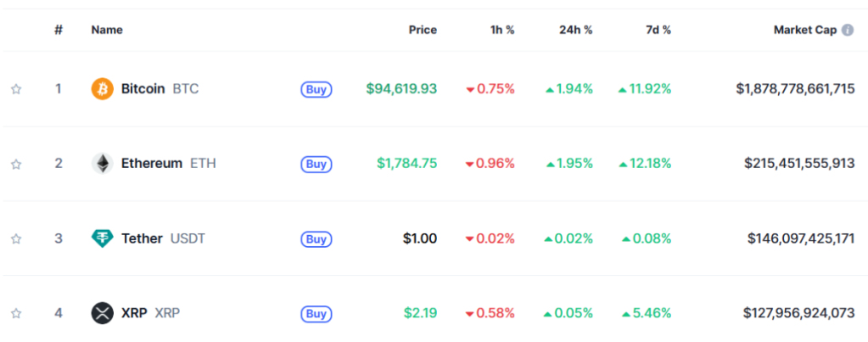Click the XRP logo icon
The height and width of the screenshot is (342, 868).
coord(102,313)
